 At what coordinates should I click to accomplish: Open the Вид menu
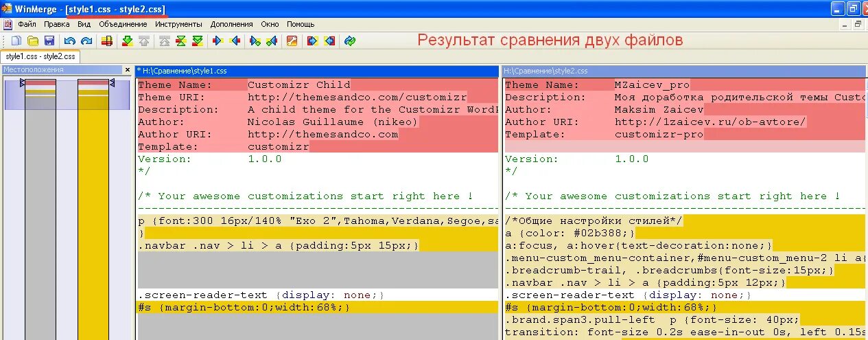(84, 24)
